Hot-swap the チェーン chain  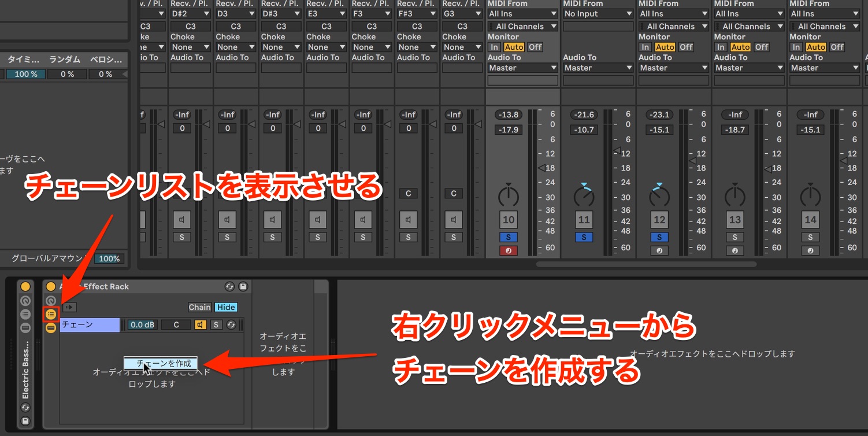(x=231, y=325)
